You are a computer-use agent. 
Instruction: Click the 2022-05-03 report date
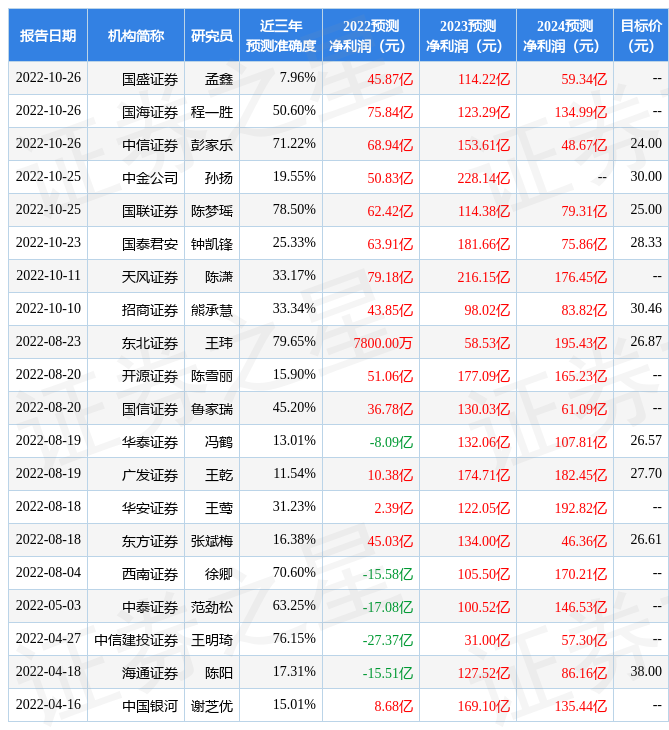click(x=48, y=605)
